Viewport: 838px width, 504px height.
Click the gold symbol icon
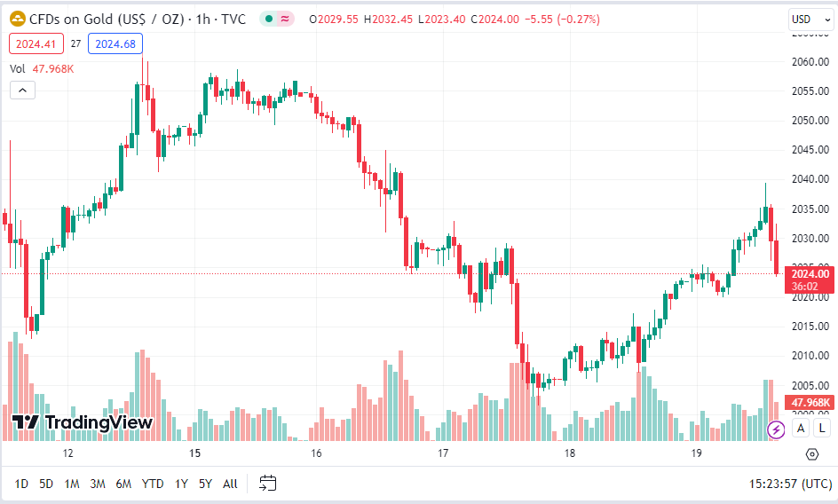click(x=18, y=20)
